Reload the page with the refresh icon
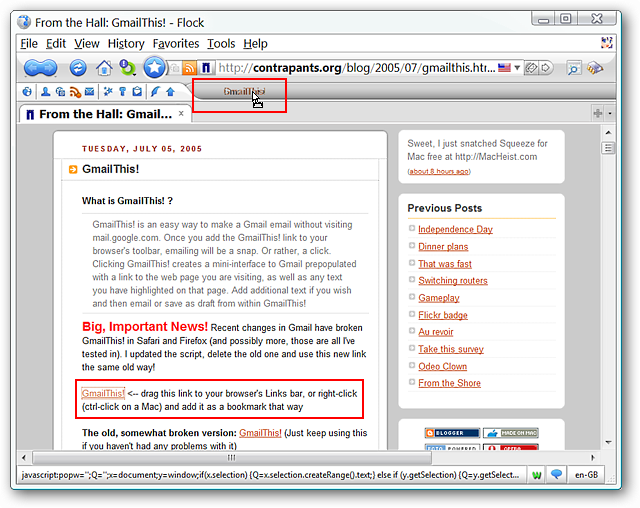This screenshot has width=640, height=508. pos(78,68)
